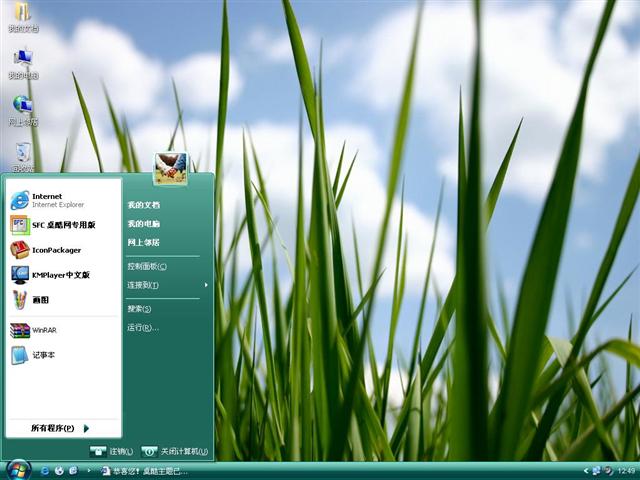Open 控制面板(C) control panel entry
640x480 pixels.
(147, 267)
